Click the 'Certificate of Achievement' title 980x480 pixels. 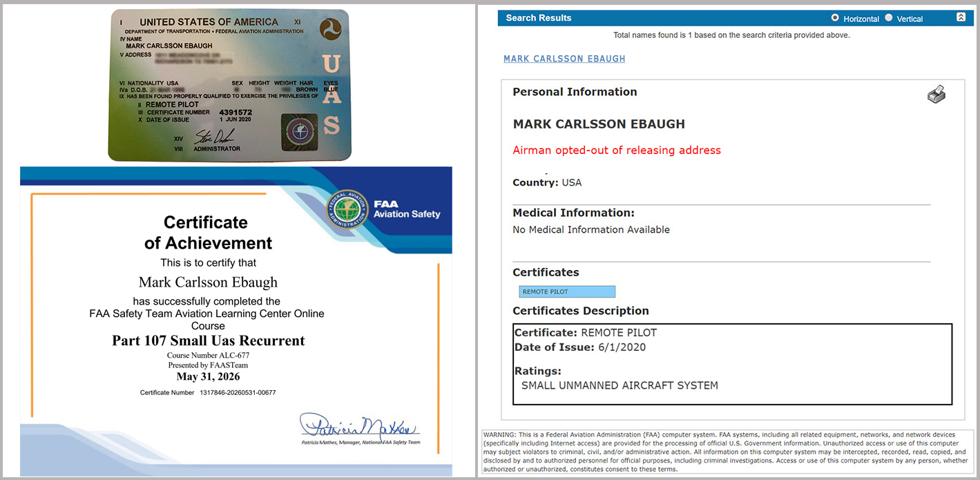[x=208, y=233]
